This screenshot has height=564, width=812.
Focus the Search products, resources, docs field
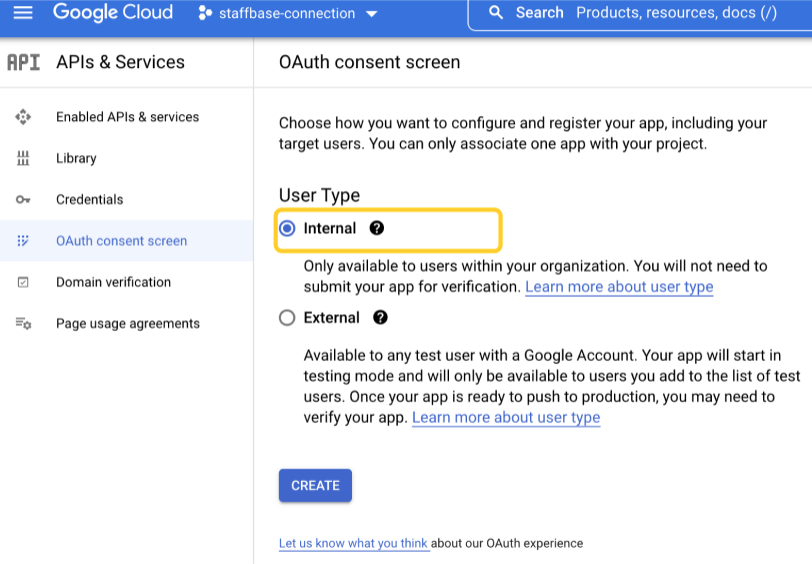(x=642, y=13)
